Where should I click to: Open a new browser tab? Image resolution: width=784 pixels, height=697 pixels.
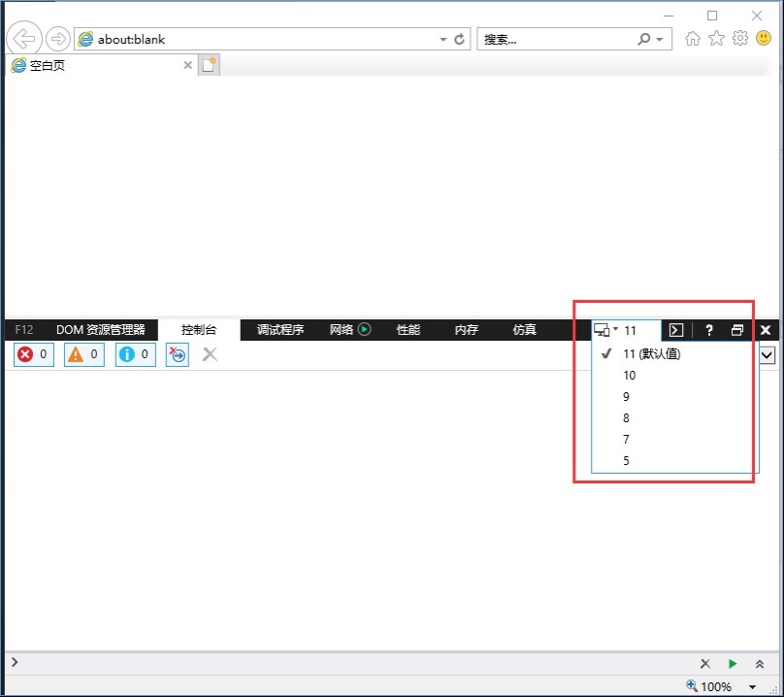point(210,65)
